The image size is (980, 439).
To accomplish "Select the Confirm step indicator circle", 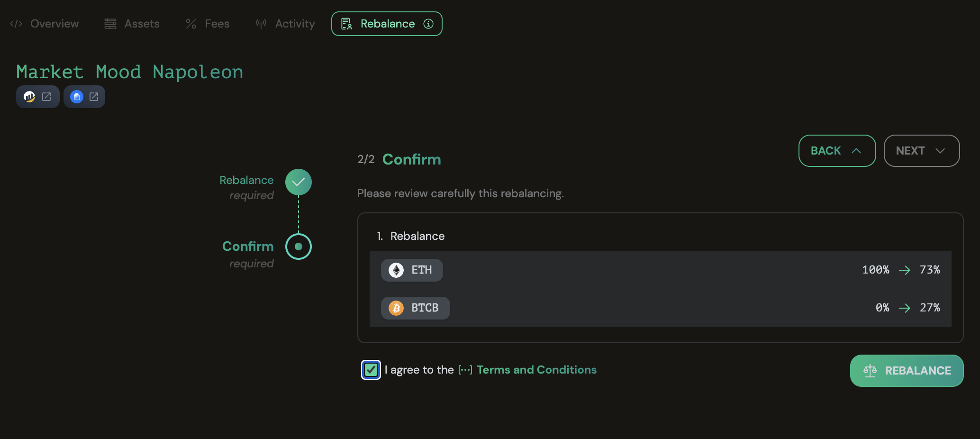I will point(299,247).
